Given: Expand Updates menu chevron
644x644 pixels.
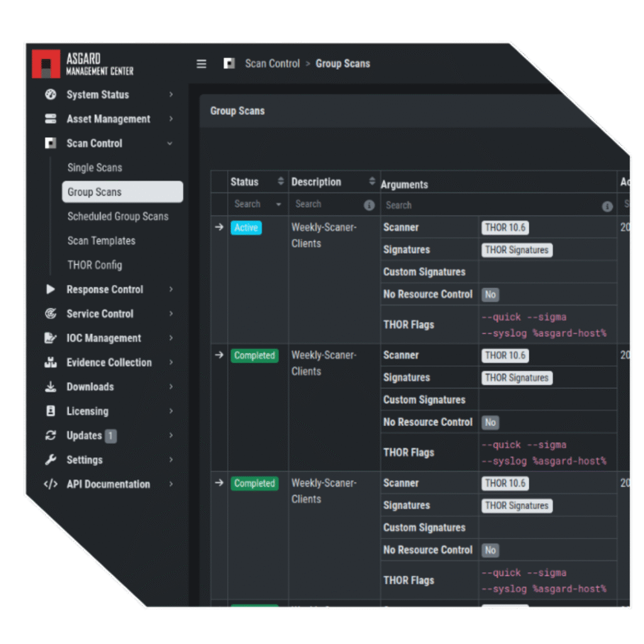Looking at the screenshot, I should 171,435.
